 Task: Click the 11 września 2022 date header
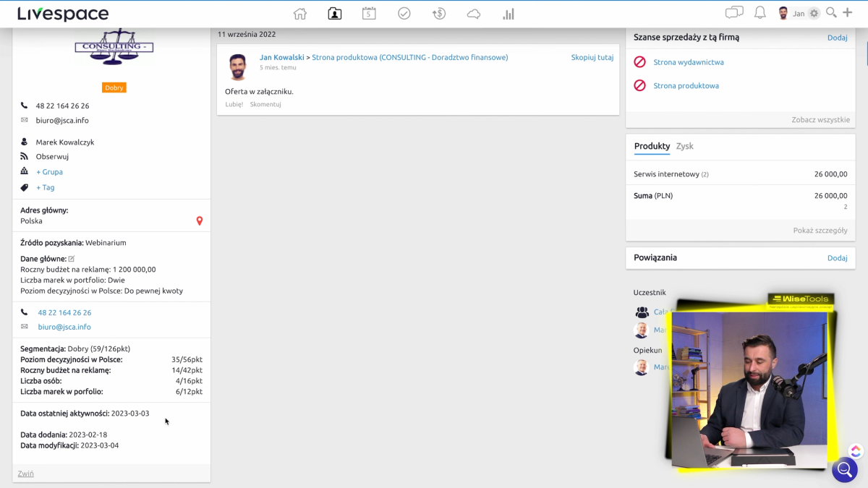tap(247, 34)
